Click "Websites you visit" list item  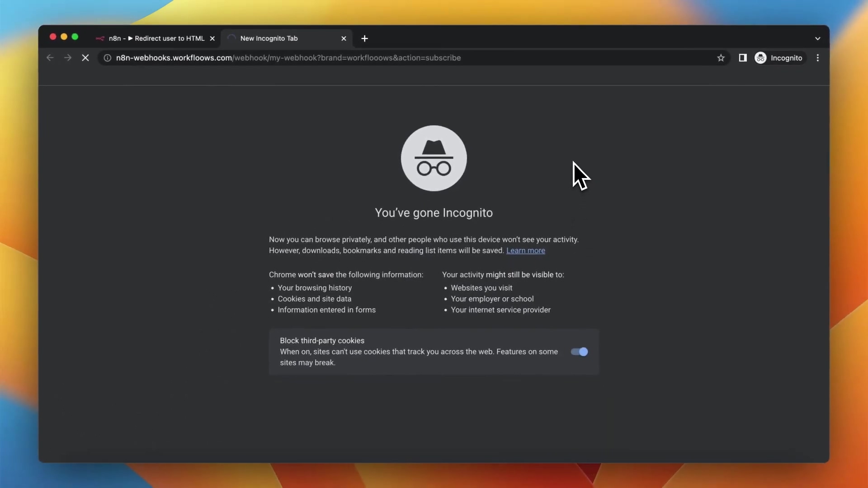(x=481, y=288)
